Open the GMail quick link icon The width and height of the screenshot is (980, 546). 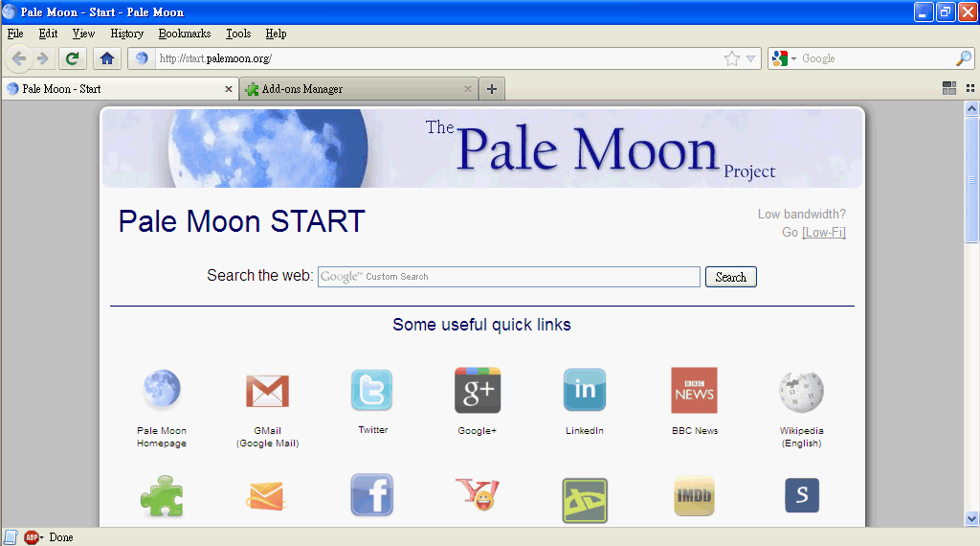tap(268, 391)
